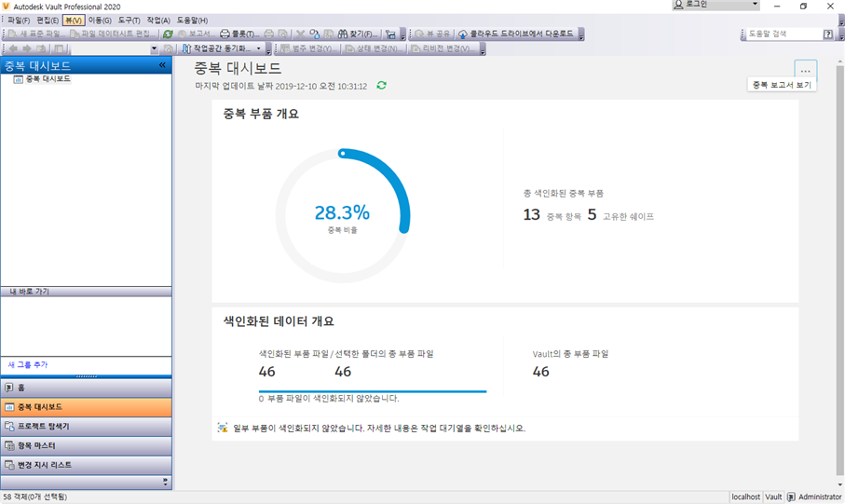Click the delete X toolbar icon
The height and width of the screenshot is (504, 845).
(301, 34)
